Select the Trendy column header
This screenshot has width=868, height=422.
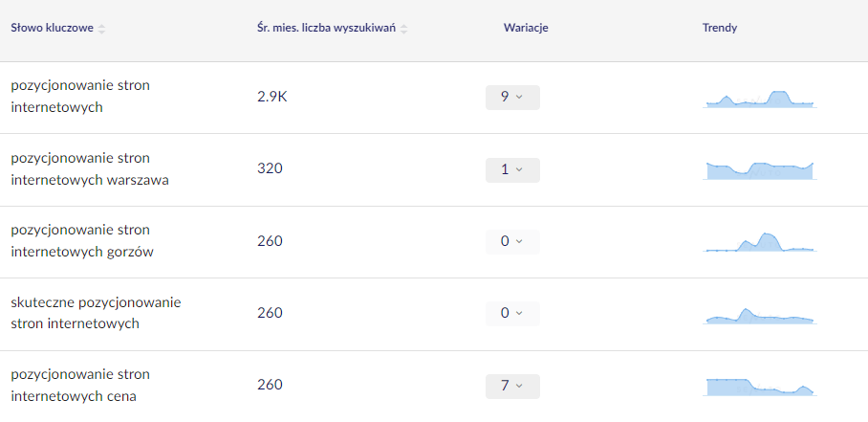coord(720,28)
